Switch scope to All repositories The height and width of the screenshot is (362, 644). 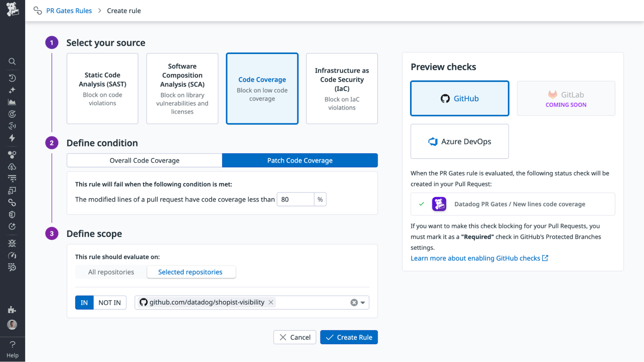pos(111,272)
